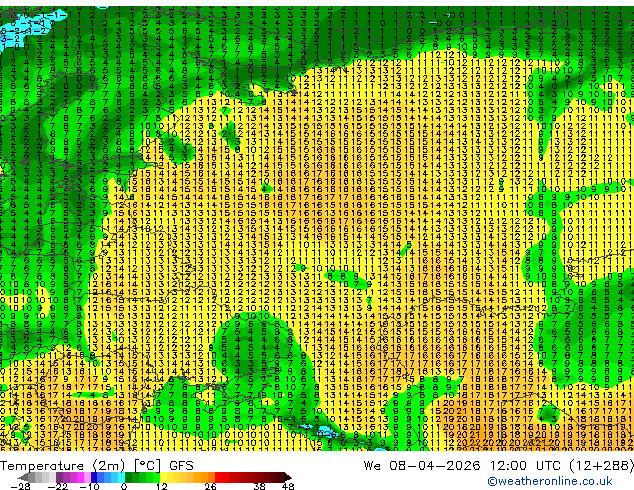Viewport: 634px width, 490px height.
Task: Open the weatheronline.co.uk copyright link
Action: click(x=549, y=481)
